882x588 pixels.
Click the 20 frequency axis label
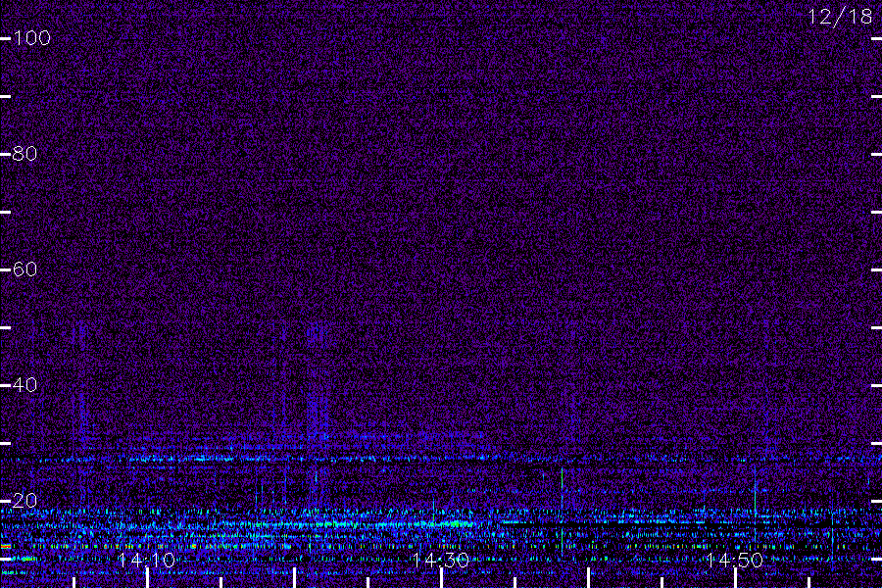click(x=24, y=500)
